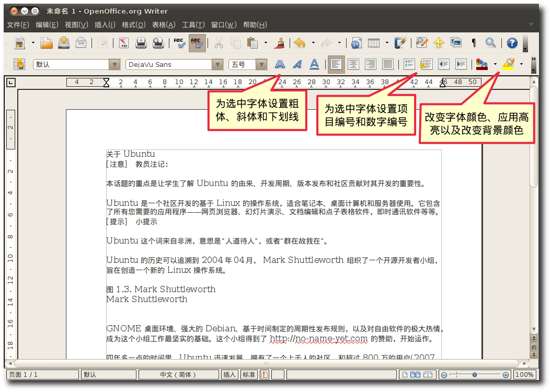Click the 插入 insert mode status field
Viewport: 551px width, 392px height.
point(229,375)
